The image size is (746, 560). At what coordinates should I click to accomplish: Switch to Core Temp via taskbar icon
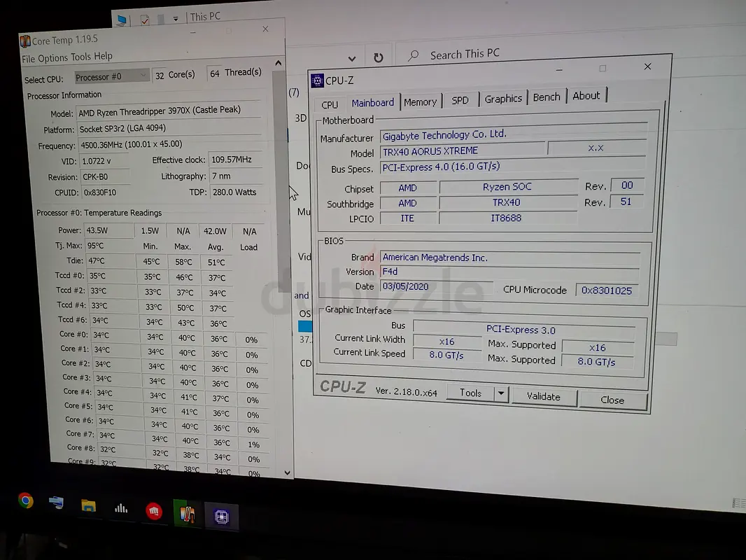coord(187,514)
